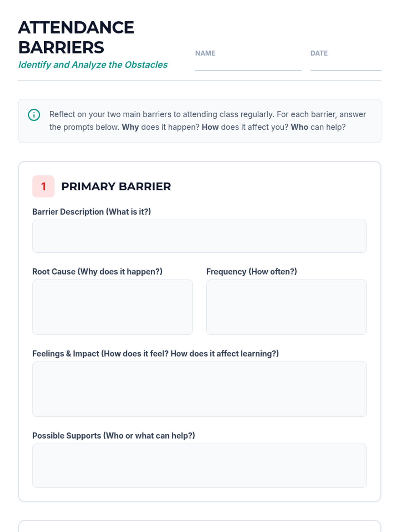Click the bold word Who in instructions
Screen dimensions: 399x532
300,127
